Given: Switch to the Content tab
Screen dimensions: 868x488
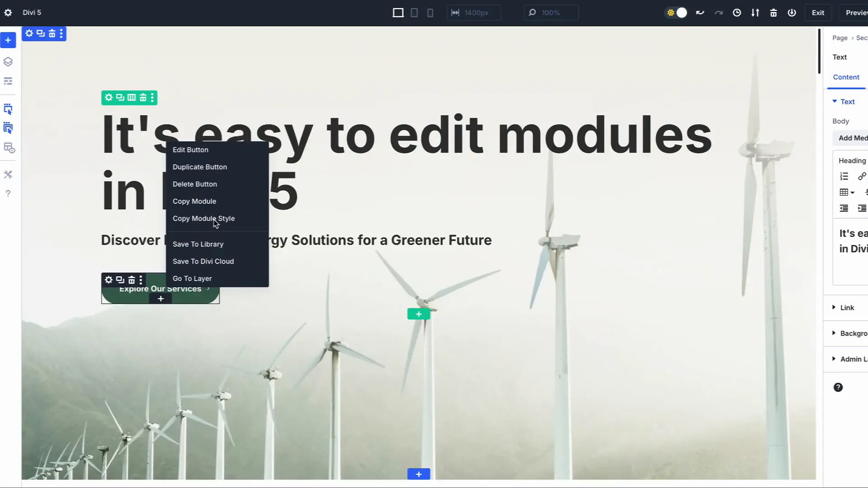Looking at the screenshot, I should [x=846, y=77].
